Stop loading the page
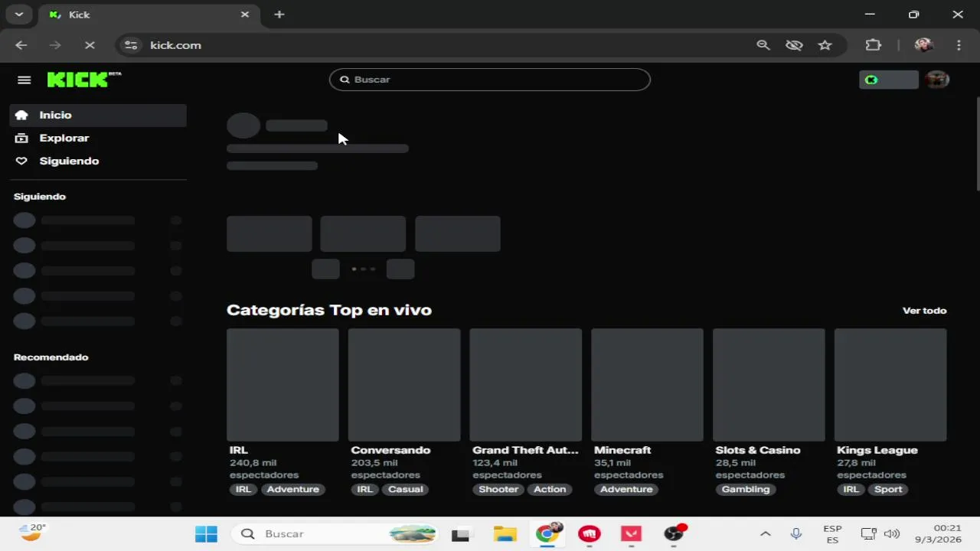The image size is (980, 551). 90,45
